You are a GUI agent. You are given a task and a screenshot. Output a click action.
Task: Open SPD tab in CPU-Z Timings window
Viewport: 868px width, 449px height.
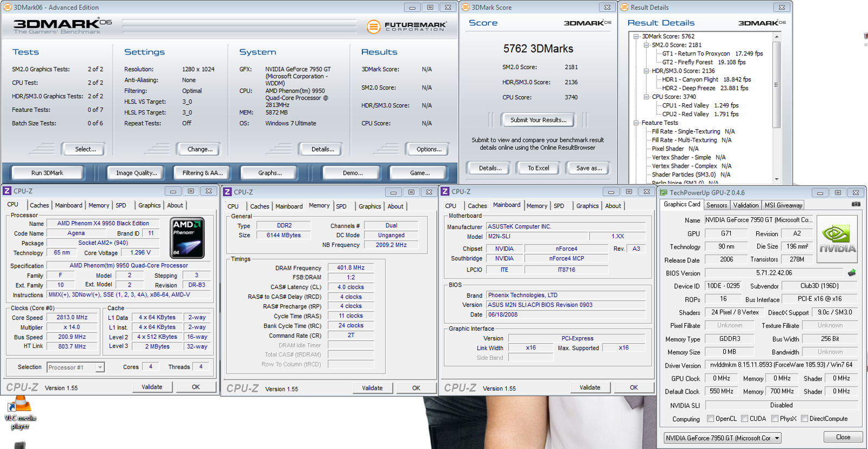pyautogui.click(x=341, y=206)
